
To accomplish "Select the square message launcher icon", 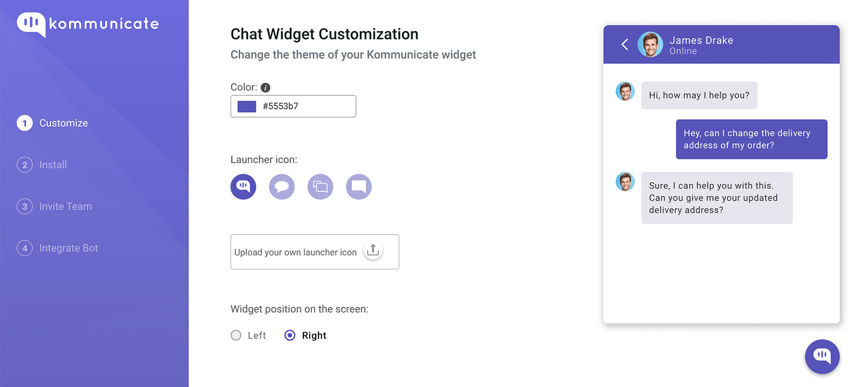I will 359,187.
